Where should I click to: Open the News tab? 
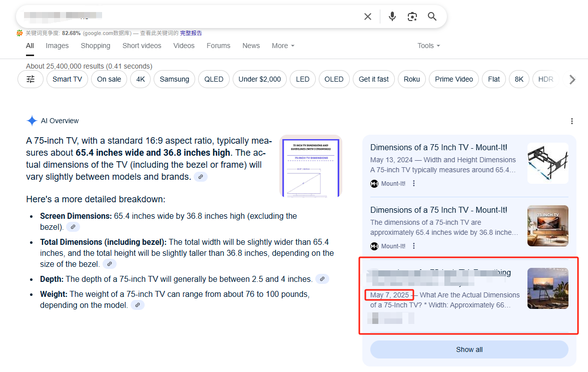251,46
